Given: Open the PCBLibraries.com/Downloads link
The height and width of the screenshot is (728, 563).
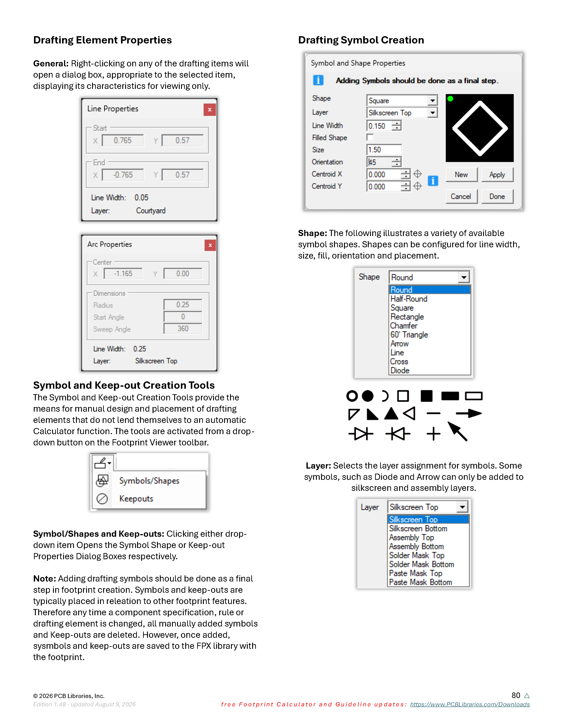Looking at the screenshot, I should (x=470, y=704).
